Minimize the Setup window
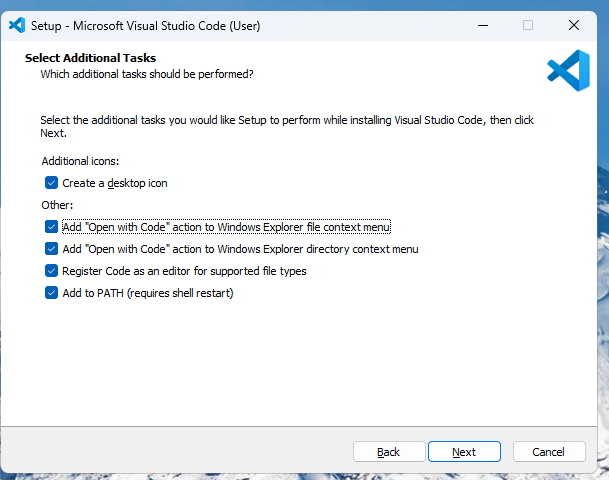 coord(483,26)
